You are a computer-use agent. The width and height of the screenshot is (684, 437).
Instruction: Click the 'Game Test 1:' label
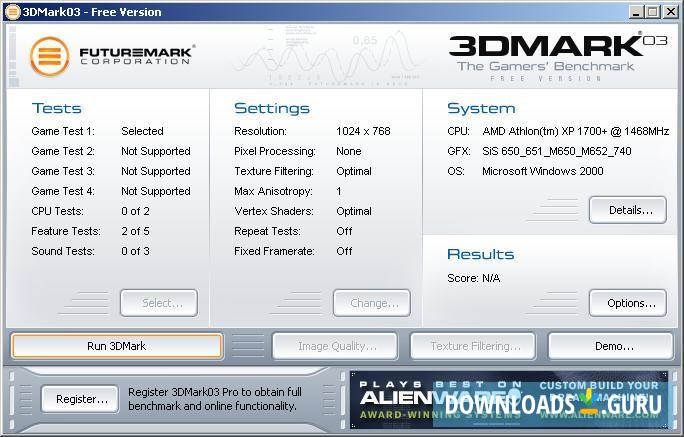pos(63,131)
